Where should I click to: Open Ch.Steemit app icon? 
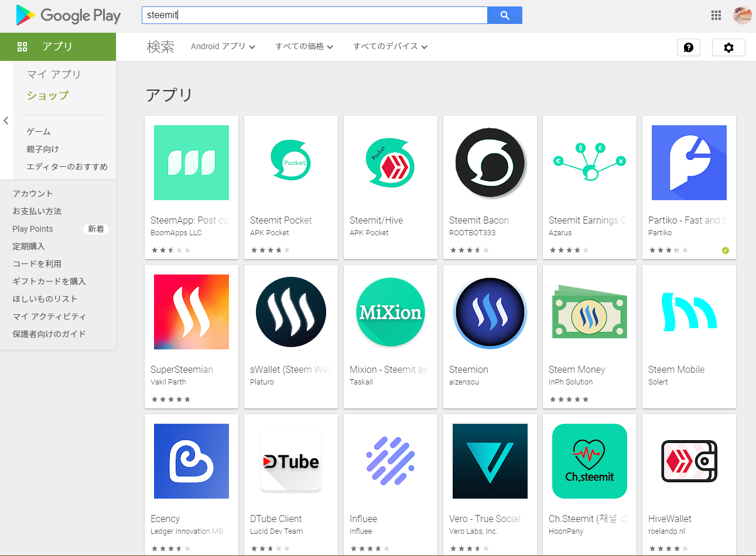(590, 461)
